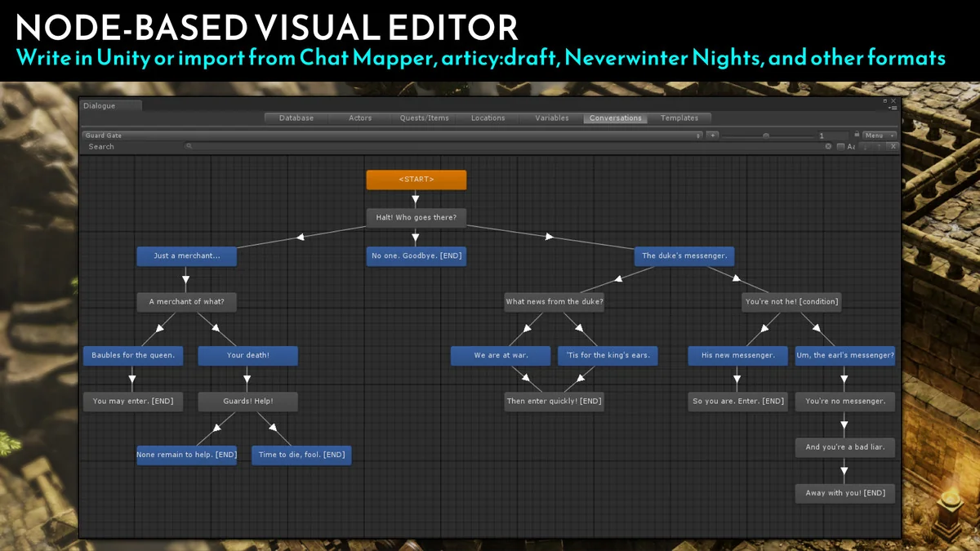Image resolution: width=980 pixels, height=551 pixels.
Task: Open the Templates tab
Action: (682, 118)
